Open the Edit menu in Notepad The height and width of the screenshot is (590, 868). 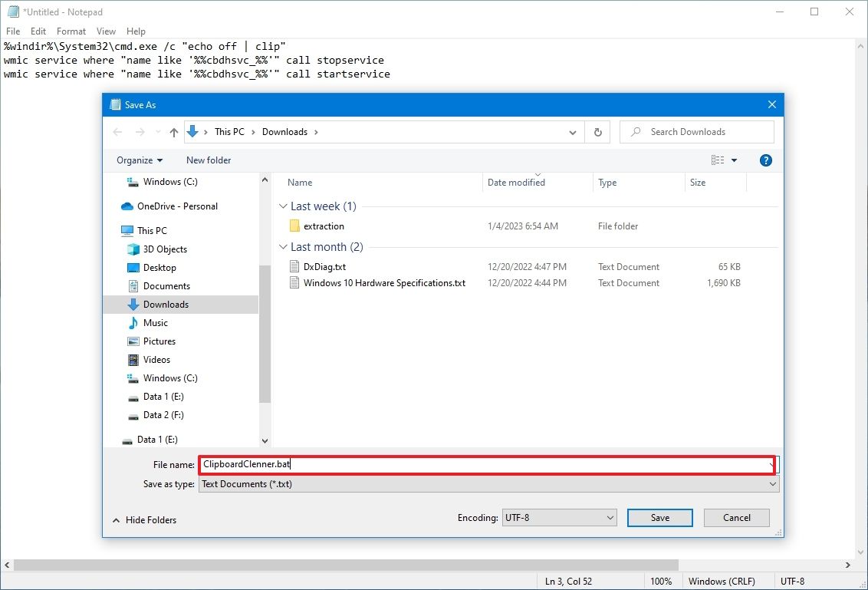click(38, 31)
